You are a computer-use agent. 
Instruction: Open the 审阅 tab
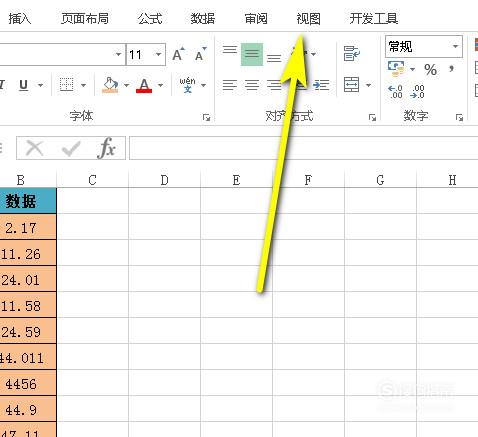pos(256,19)
